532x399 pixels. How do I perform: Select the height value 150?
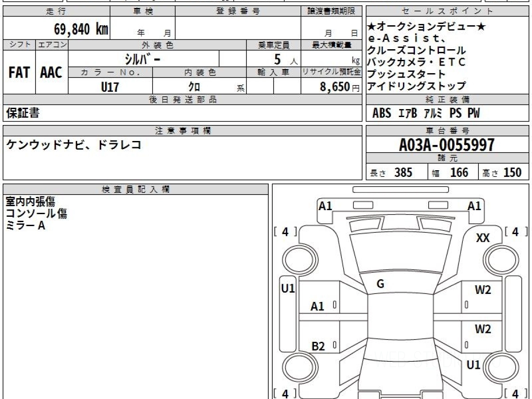point(512,172)
